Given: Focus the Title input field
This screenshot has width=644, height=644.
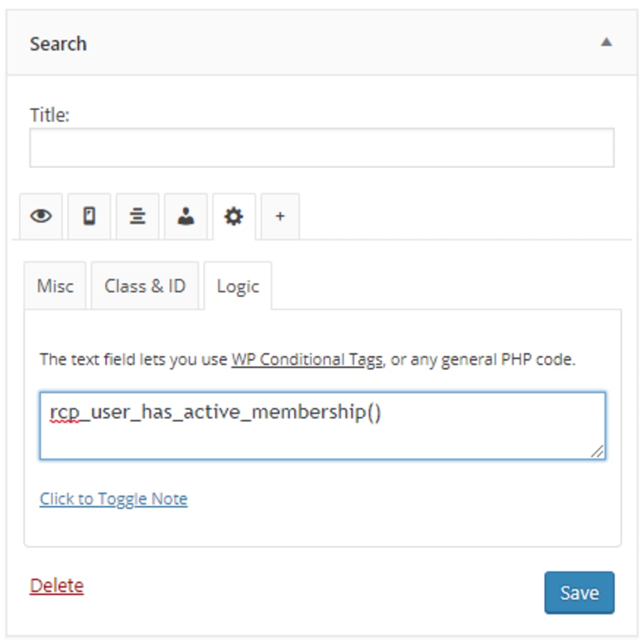Looking at the screenshot, I should pos(322,147).
